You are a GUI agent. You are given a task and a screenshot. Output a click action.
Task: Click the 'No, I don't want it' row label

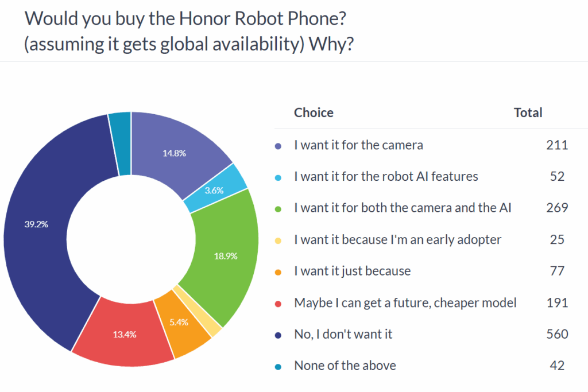tap(343, 334)
